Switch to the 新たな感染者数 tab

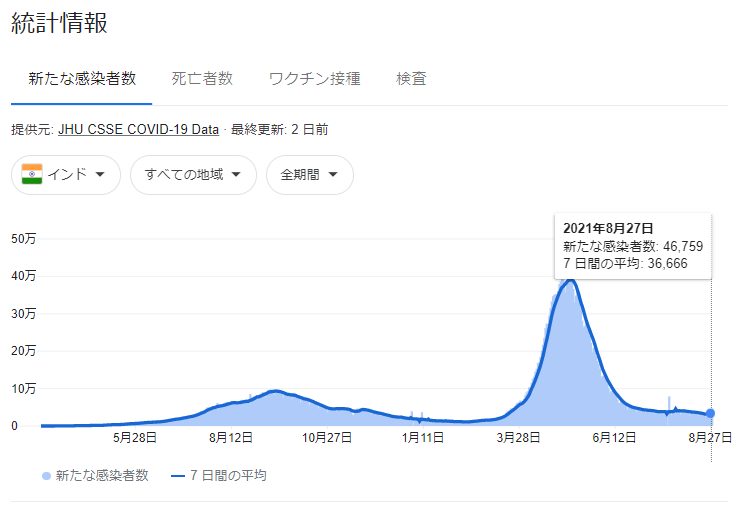[x=82, y=78]
